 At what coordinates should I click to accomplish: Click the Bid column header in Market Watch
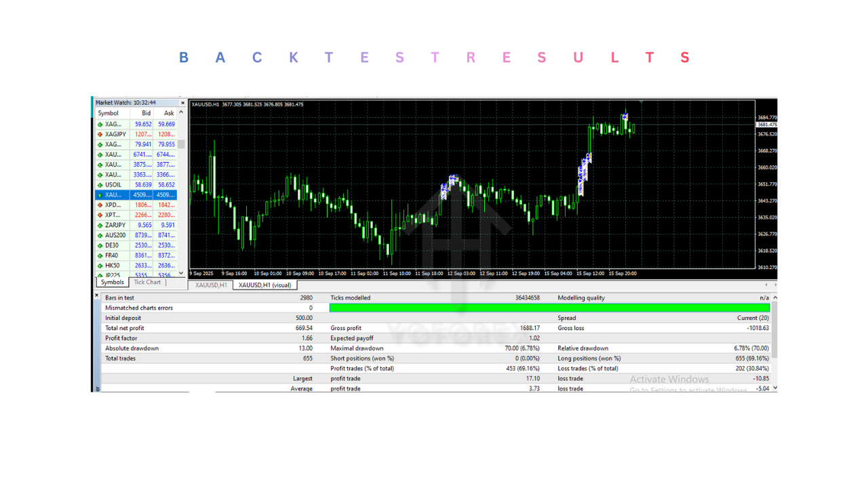[x=146, y=113]
